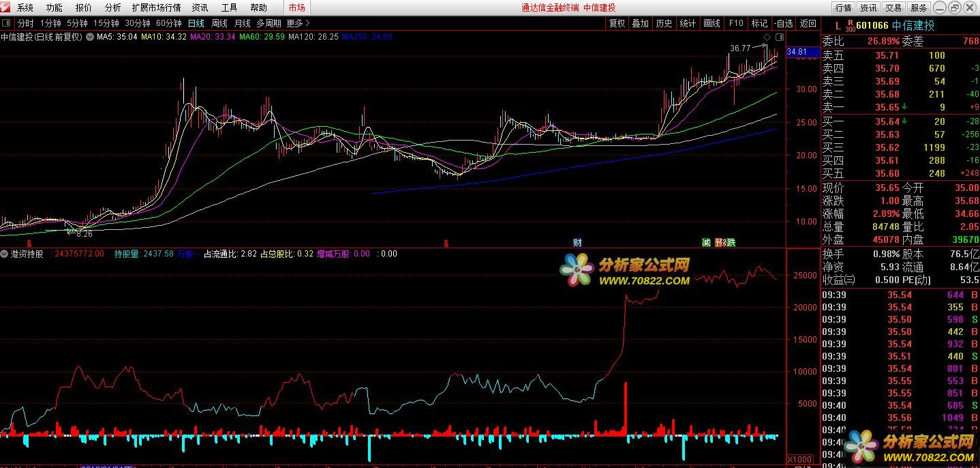Open the 功能 menu
The width and height of the screenshot is (980, 468).
click(55, 8)
